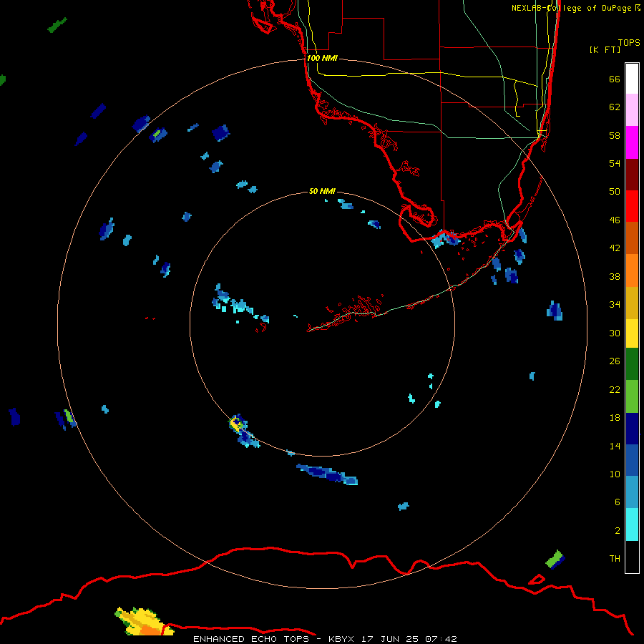Click the "ENHANCED ECHO TOPS" caption text
Viewport: 644px width, 644px height.
point(251,639)
